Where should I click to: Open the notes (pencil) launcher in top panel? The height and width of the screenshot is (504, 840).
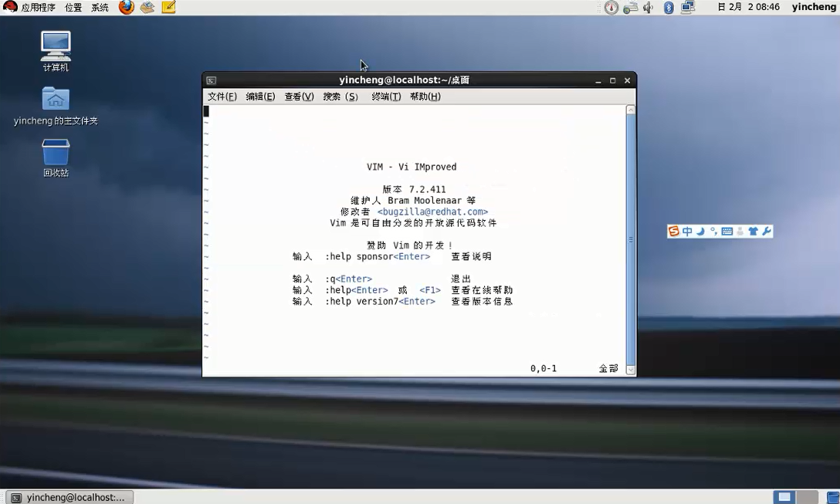pos(168,7)
